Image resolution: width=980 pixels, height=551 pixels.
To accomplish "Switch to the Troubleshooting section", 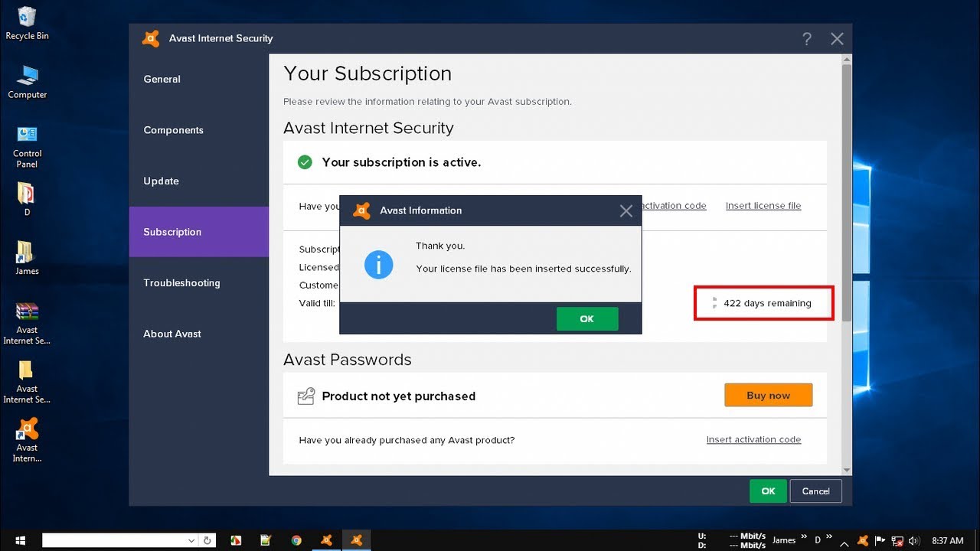I will tap(181, 283).
